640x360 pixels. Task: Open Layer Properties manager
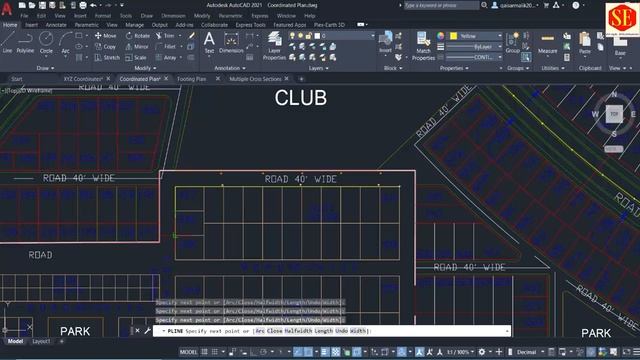pos(274,46)
